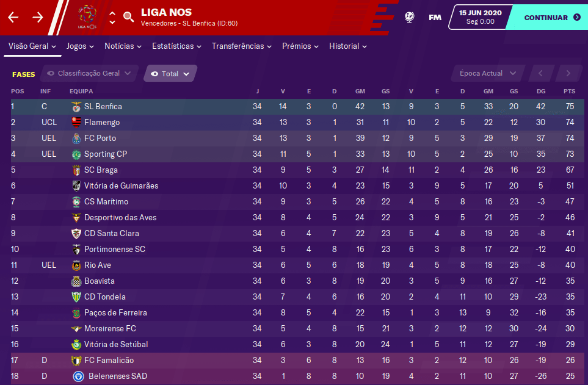
Task: Expand the Época Actual dropdown
Action: [x=488, y=73]
